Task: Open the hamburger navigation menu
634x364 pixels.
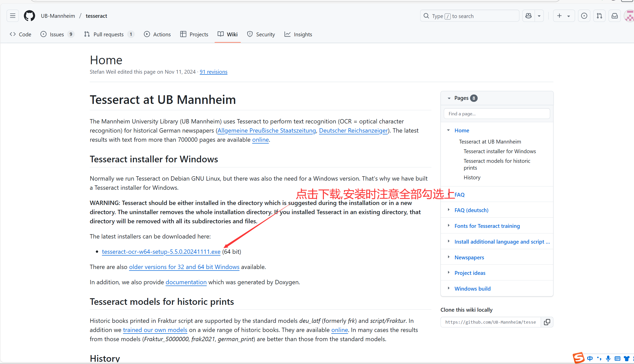Action: pyautogui.click(x=12, y=16)
